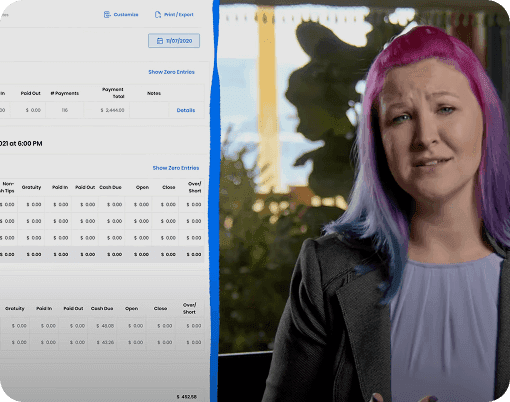Screen dimensions: 510x402
Task: Select the $ 48.08 Cash Due cell
Action: [105, 326]
